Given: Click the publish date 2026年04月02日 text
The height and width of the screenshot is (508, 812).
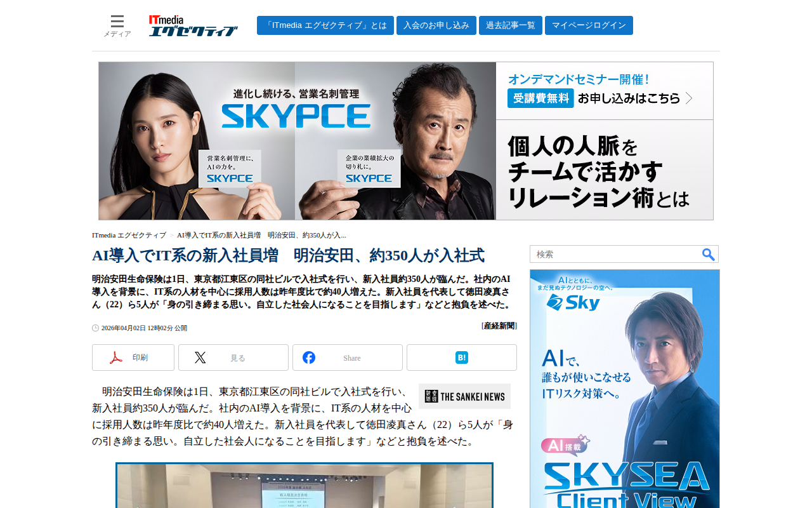Looking at the screenshot, I should click(144, 328).
